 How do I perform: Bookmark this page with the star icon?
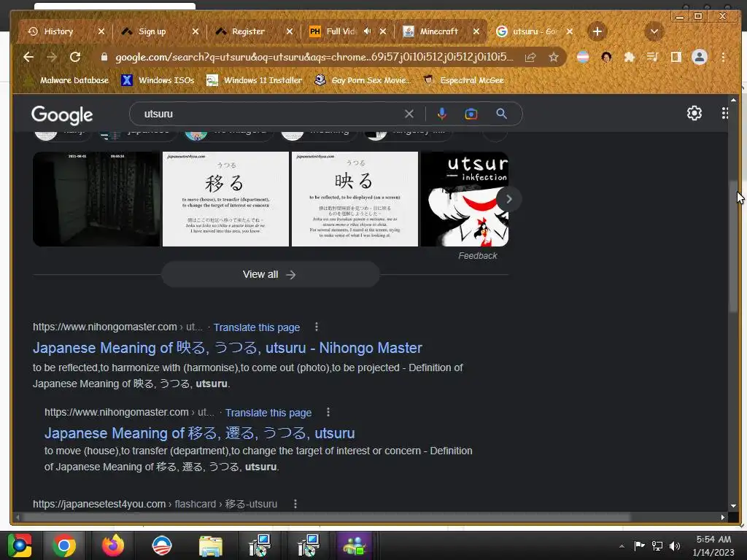click(553, 57)
